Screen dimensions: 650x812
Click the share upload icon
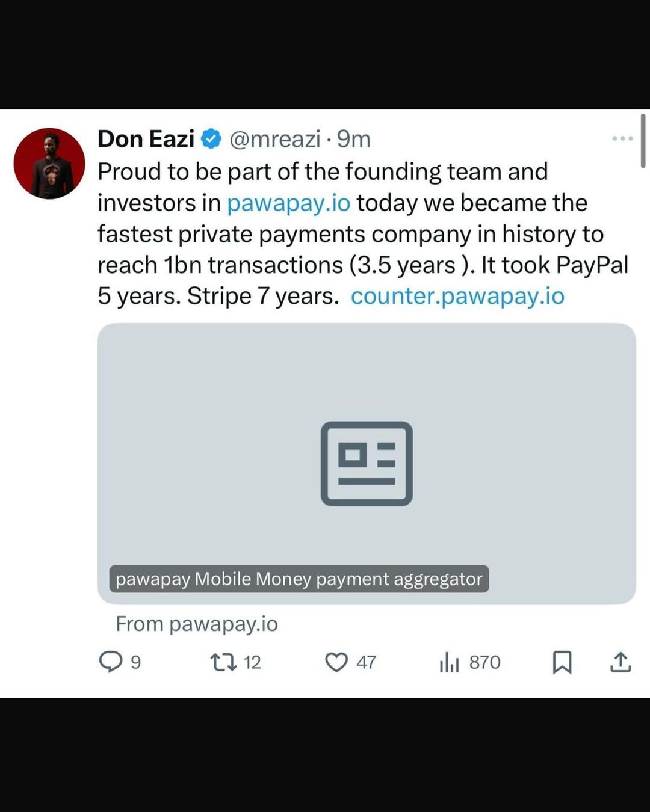(621, 662)
